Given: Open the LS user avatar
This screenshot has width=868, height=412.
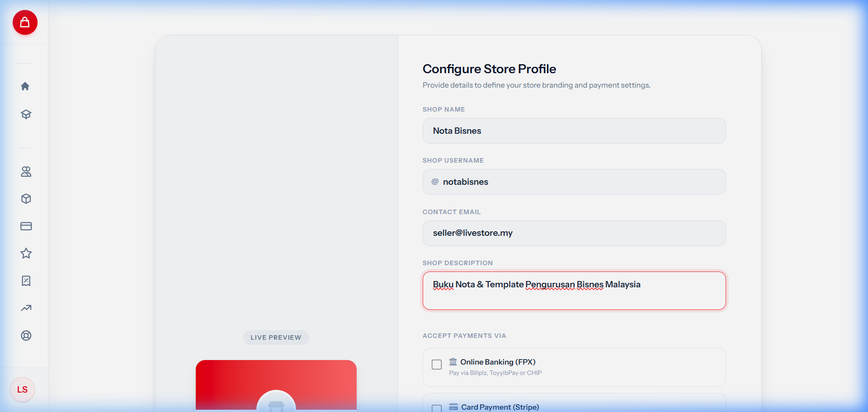Looking at the screenshot, I should [x=22, y=389].
